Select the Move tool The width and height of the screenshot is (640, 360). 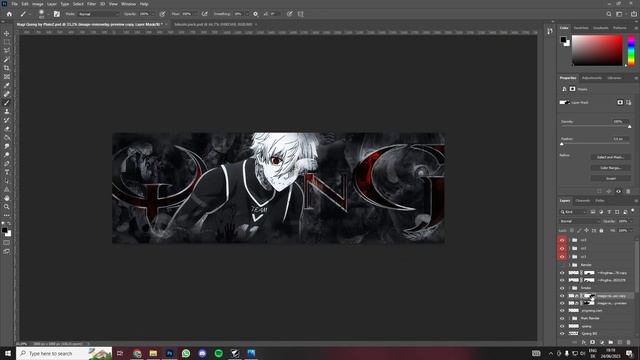coord(7,33)
